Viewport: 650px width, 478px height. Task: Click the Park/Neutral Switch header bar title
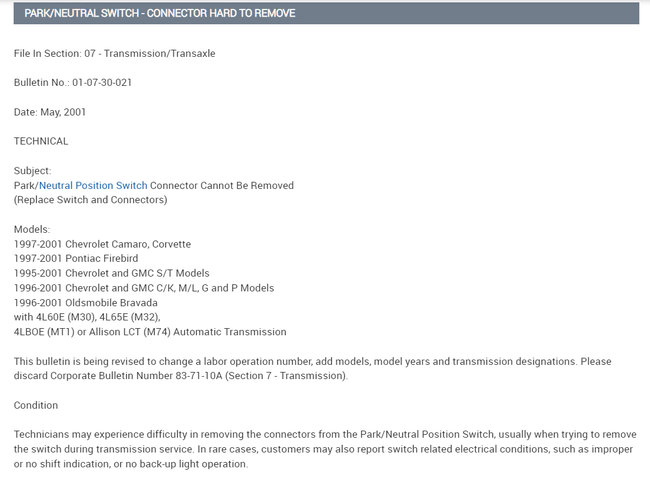[x=160, y=13]
